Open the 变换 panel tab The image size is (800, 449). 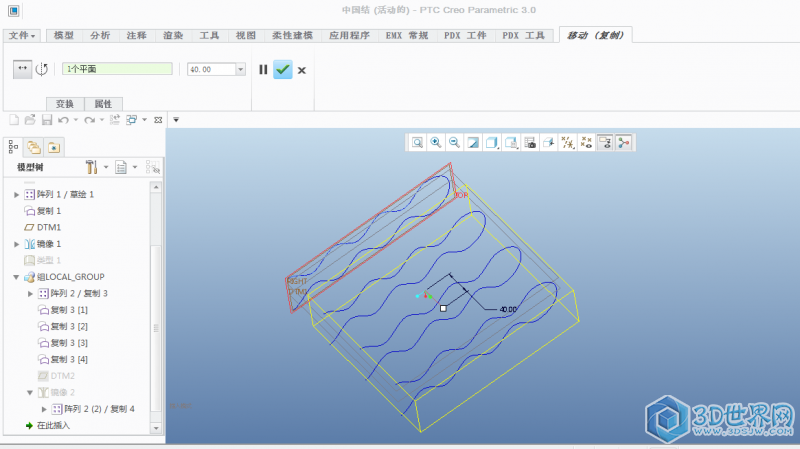(x=65, y=104)
